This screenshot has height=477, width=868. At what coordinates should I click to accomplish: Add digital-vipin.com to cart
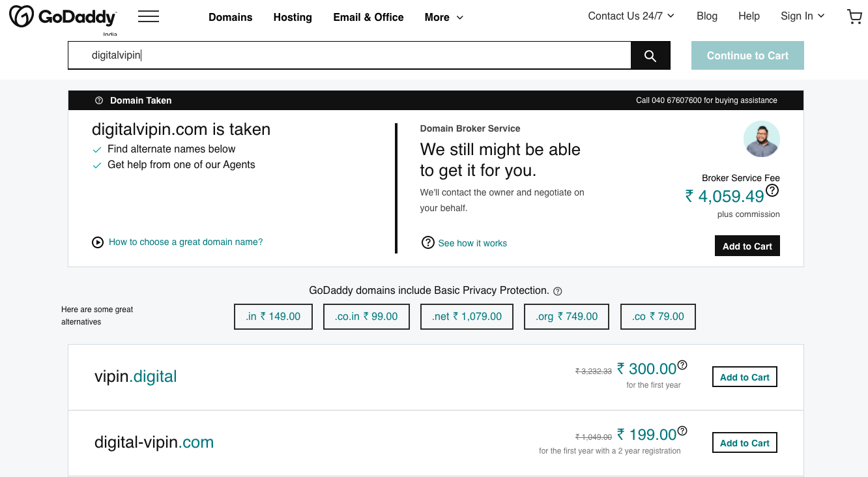click(745, 443)
